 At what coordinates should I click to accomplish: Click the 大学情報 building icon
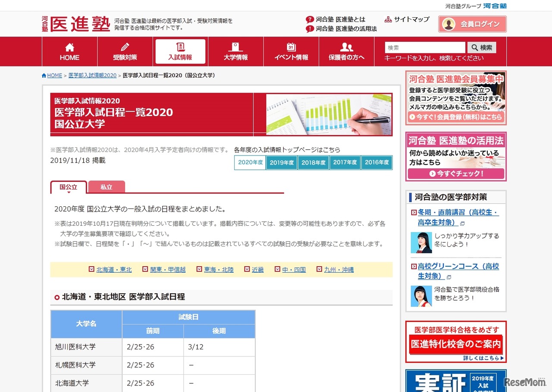click(235, 47)
